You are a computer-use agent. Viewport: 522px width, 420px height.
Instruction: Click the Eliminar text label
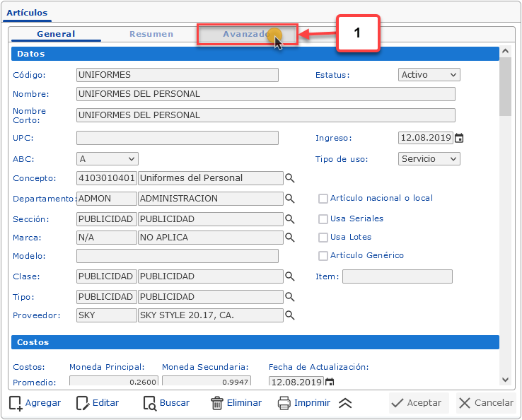(x=244, y=403)
